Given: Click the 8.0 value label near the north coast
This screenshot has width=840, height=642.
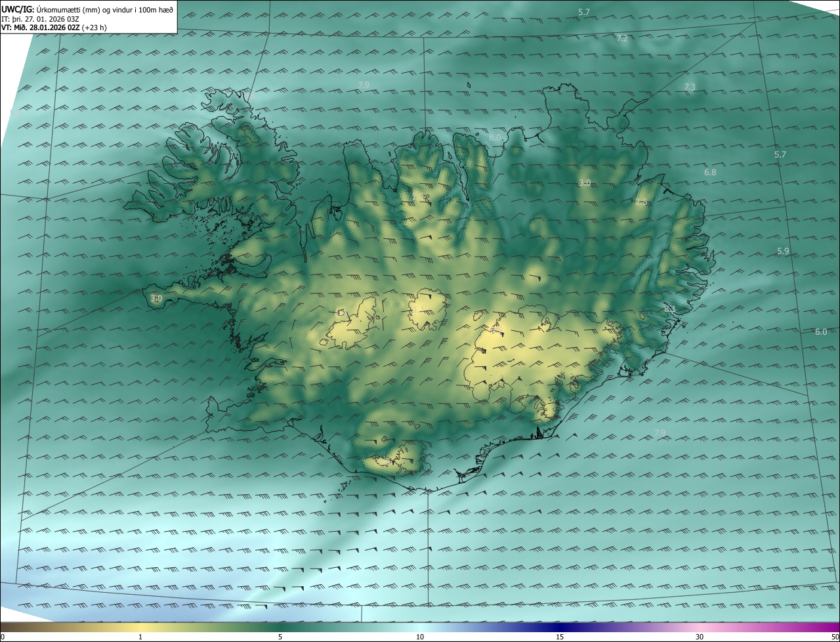Looking at the screenshot, I should tap(495, 137).
